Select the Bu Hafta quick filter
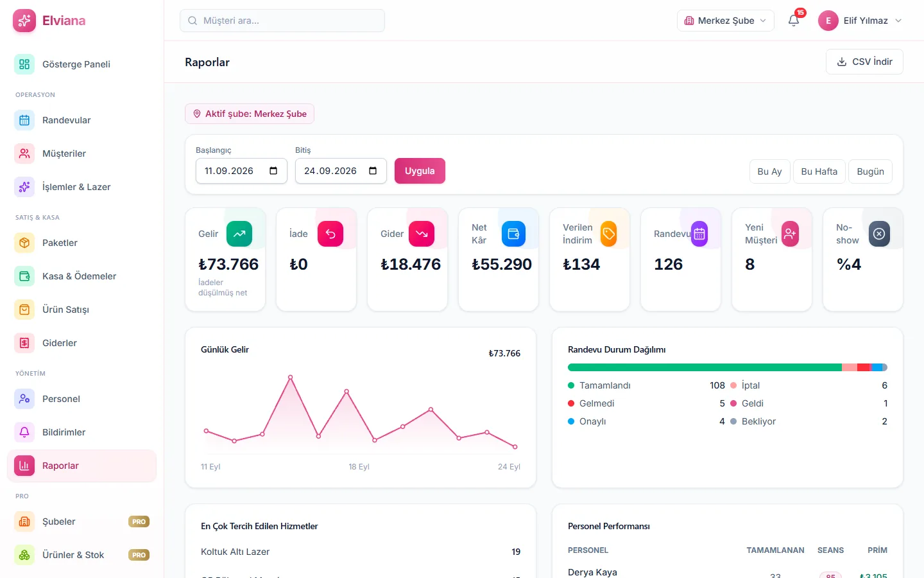The height and width of the screenshot is (578, 924). [819, 171]
